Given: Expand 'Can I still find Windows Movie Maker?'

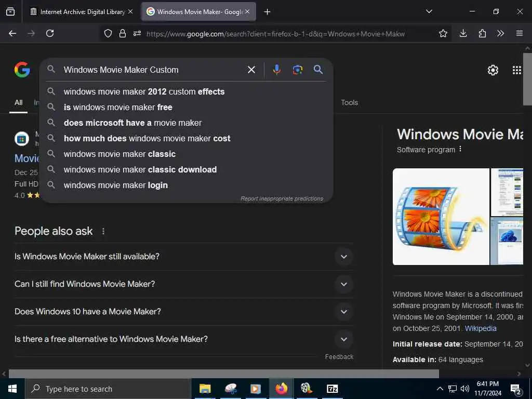Looking at the screenshot, I should click(x=184, y=284).
